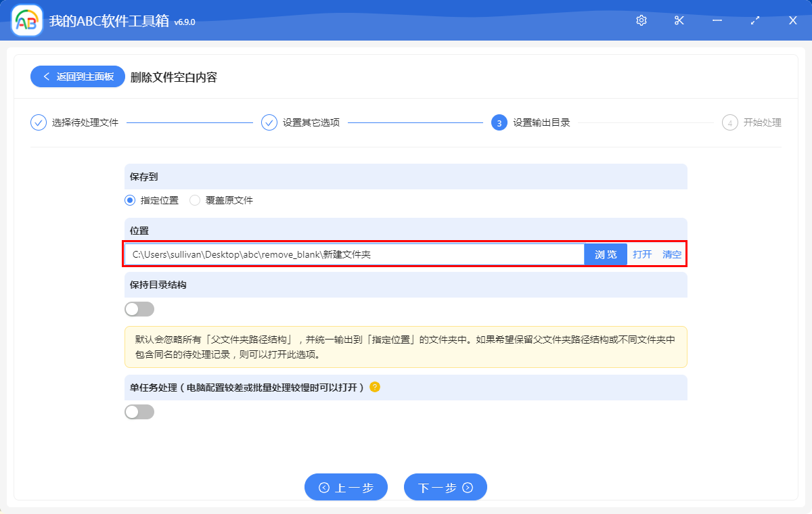The width and height of the screenshot is (812, 514).
Task: Open settings via the gear icon
Action: pos(641,20)
